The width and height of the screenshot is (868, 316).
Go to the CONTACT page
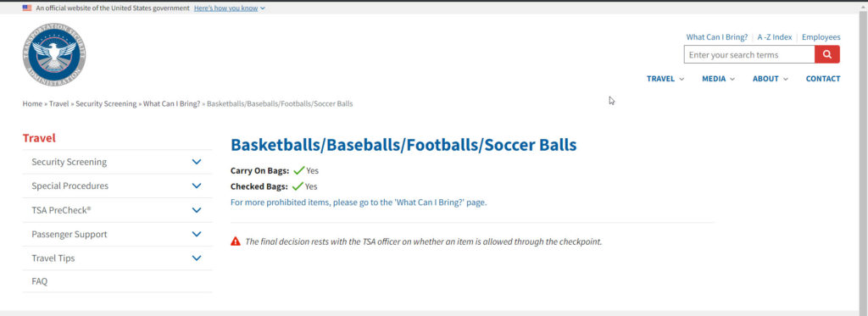(822, 79)
